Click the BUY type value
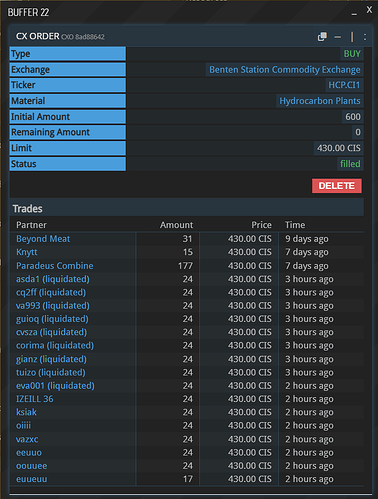Viewport: 378px width, 499px height. (352, 54)
